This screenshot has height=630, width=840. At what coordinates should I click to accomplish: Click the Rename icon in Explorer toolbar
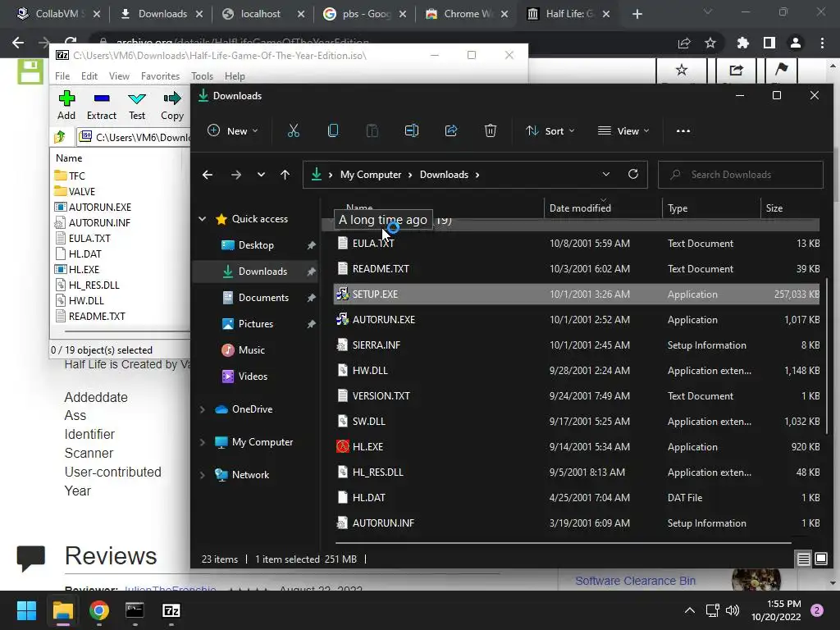(412, 130)
